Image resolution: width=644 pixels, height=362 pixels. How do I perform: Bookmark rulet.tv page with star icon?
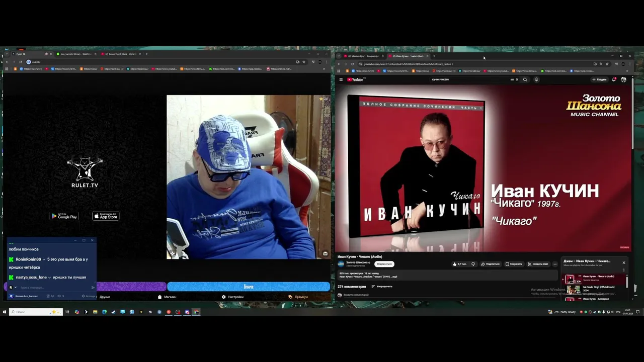click(303, 62)
